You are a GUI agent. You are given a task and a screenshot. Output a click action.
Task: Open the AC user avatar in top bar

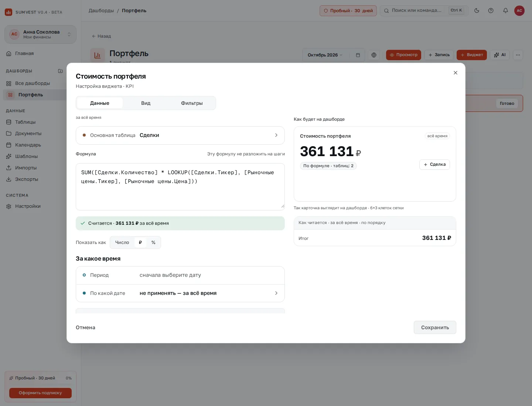pos(519,11)
